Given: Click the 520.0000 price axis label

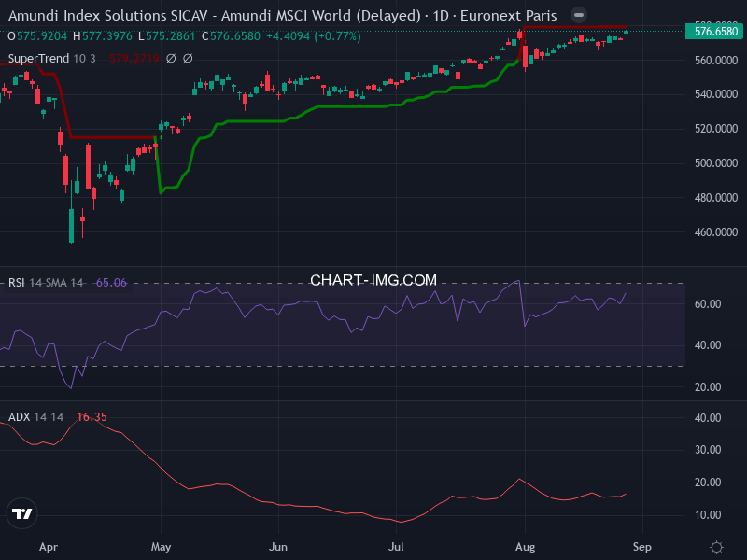Looking at the screenshot, I should [716, 129].
